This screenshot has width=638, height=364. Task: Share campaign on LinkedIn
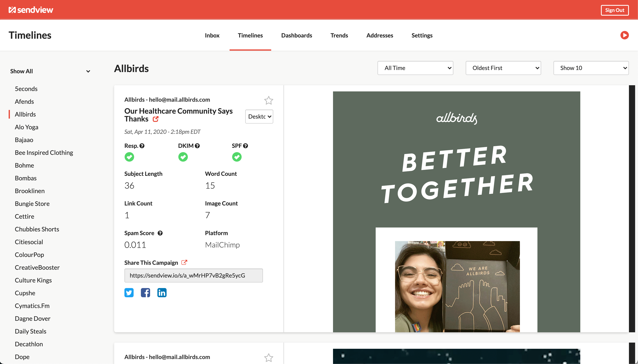tap(162, 293)
